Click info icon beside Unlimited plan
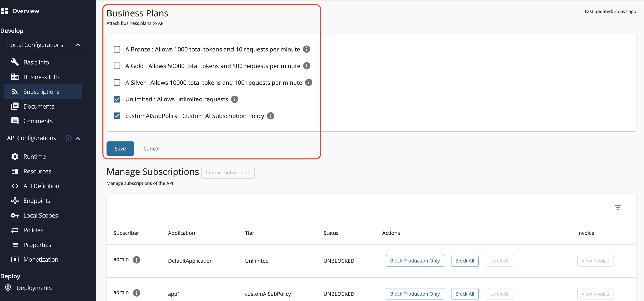The width and height of the screenshot is (644, 301). coord(234,99)
